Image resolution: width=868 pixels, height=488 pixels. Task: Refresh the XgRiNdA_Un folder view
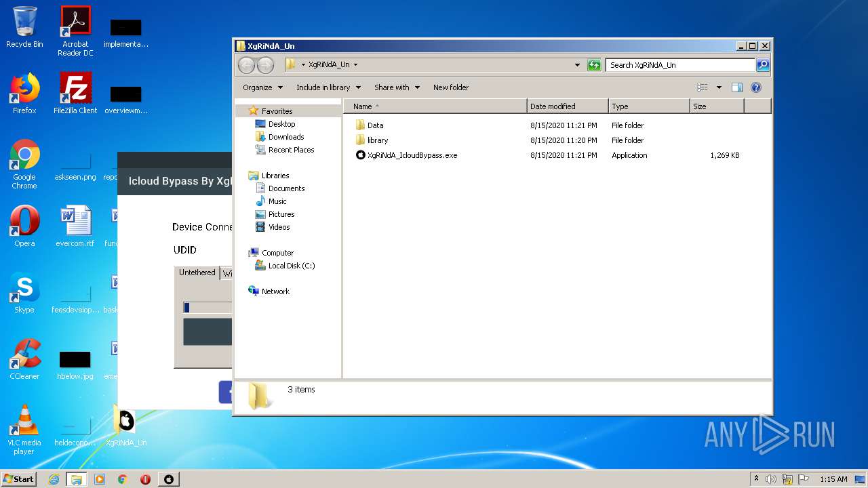594,65
